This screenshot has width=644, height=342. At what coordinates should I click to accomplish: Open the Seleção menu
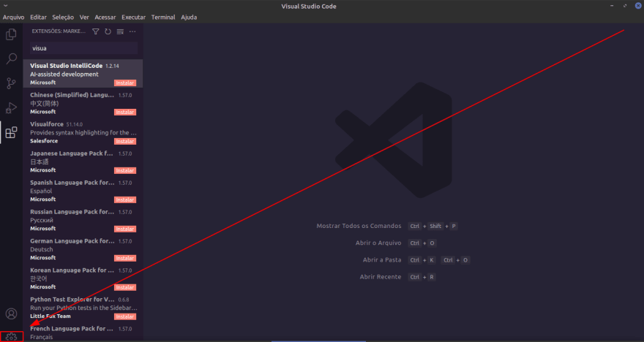tap(63, 18)
